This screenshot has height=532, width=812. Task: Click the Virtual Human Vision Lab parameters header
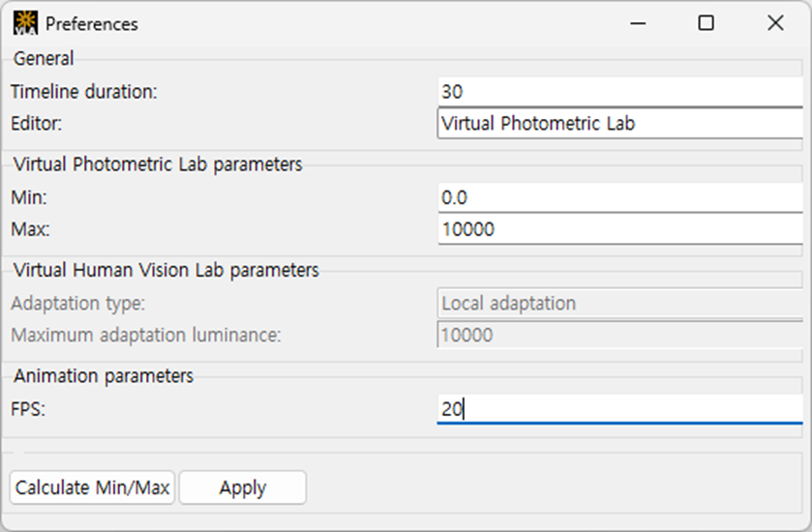(165, 270)
